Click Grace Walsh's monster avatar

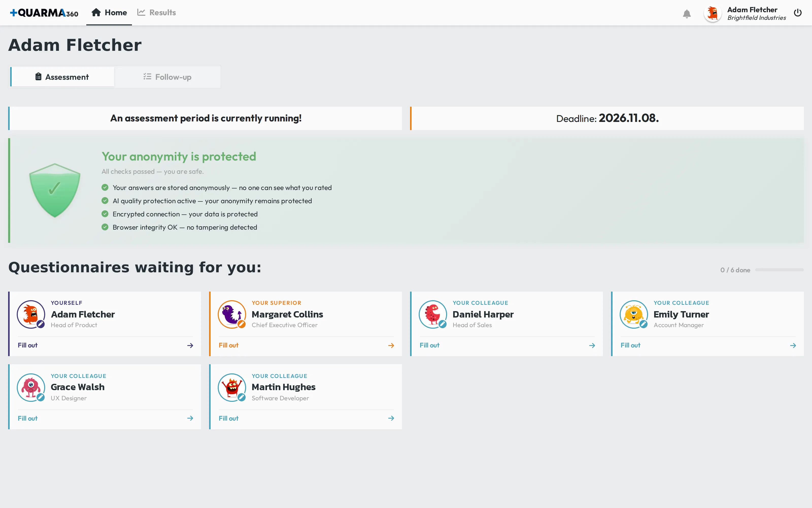[x=31, y=387]
